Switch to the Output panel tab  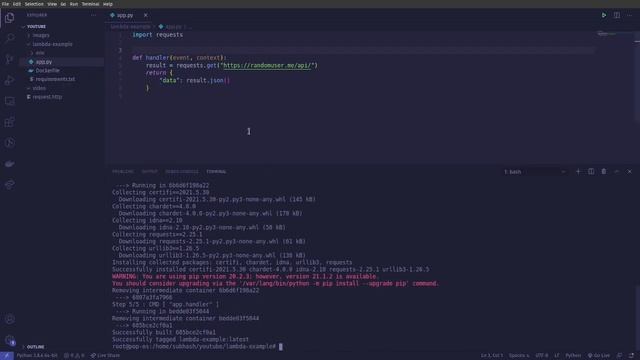(x=149, y=172)
